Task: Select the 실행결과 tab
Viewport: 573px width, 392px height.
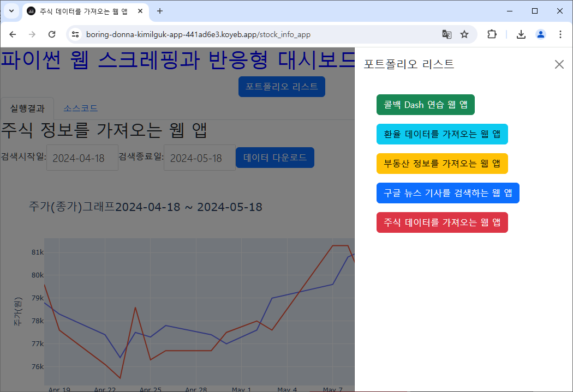Action: 27,108
